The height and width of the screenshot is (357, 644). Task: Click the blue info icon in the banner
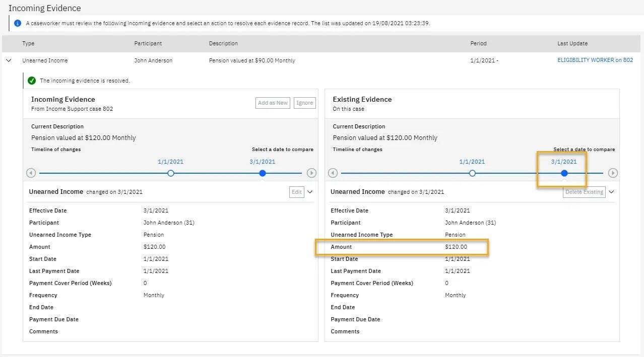click(18, 23)
